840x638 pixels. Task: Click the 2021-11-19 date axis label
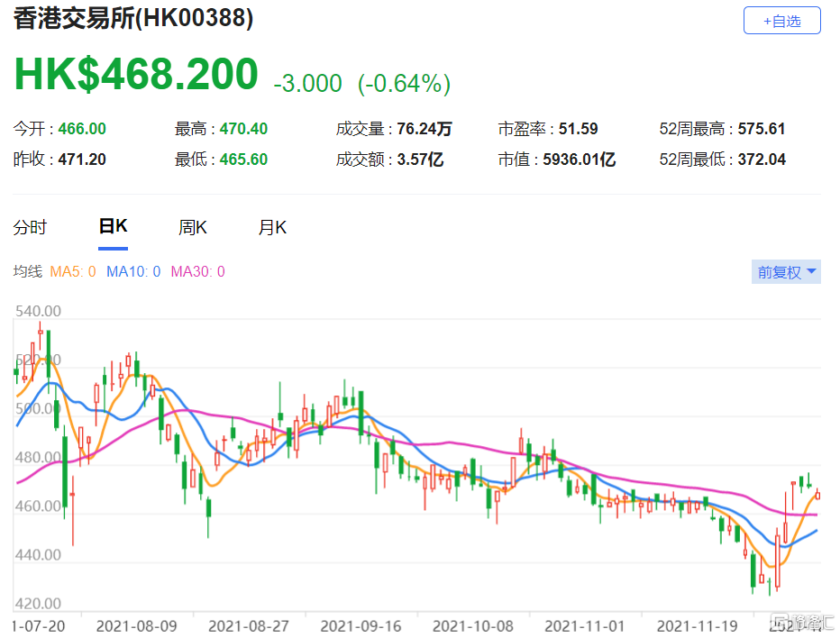(x=698, y=625)
